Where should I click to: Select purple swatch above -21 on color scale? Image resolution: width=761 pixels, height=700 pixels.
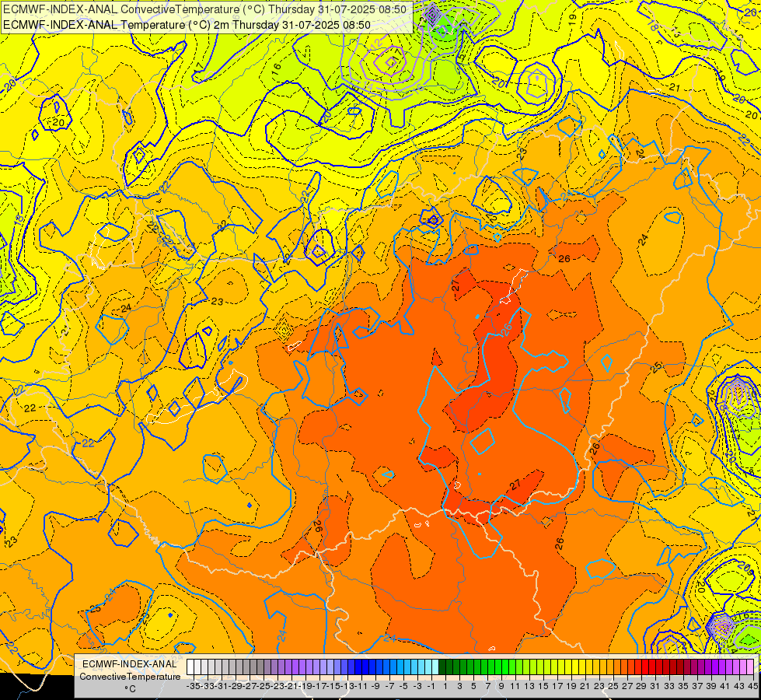tap(288, 667)
